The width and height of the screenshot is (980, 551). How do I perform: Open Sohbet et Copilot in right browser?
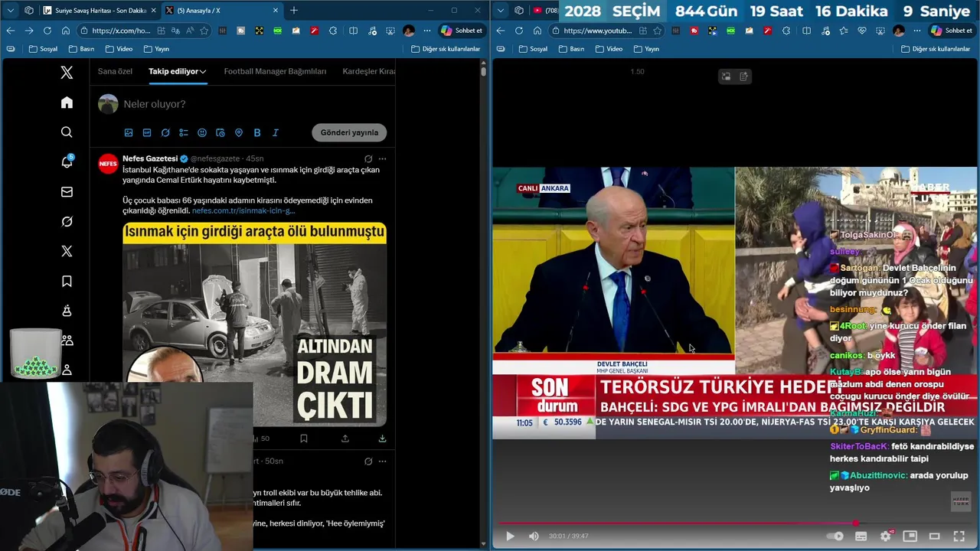[952, 31]
